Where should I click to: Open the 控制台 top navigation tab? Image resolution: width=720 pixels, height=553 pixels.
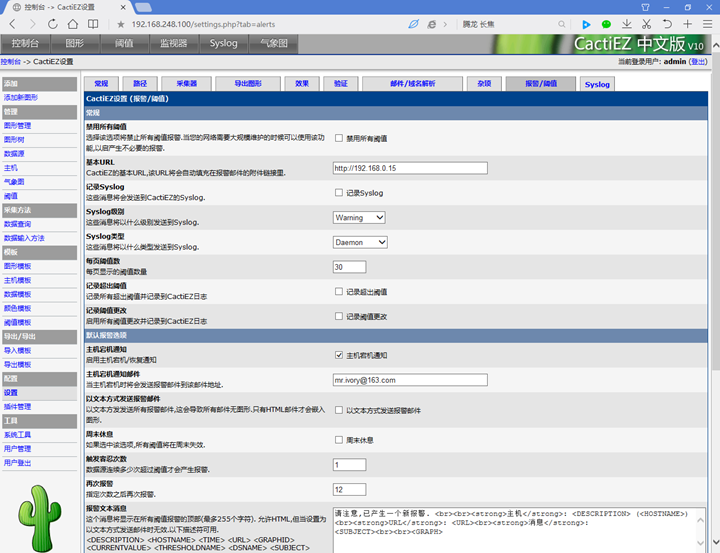point(25,44)
